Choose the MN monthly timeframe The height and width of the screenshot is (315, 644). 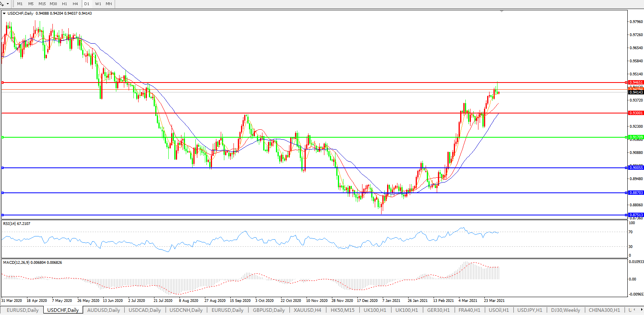coord(109,4)
